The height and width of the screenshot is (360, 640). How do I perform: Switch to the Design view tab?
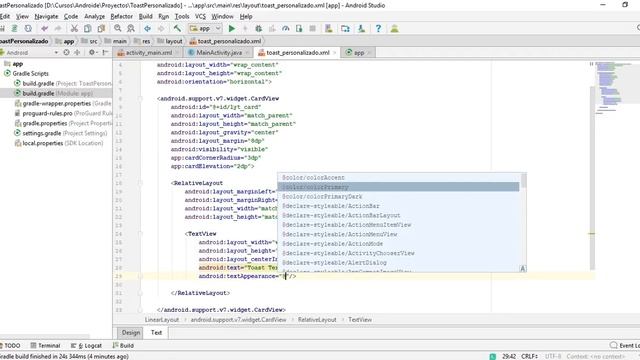[131, 333]
